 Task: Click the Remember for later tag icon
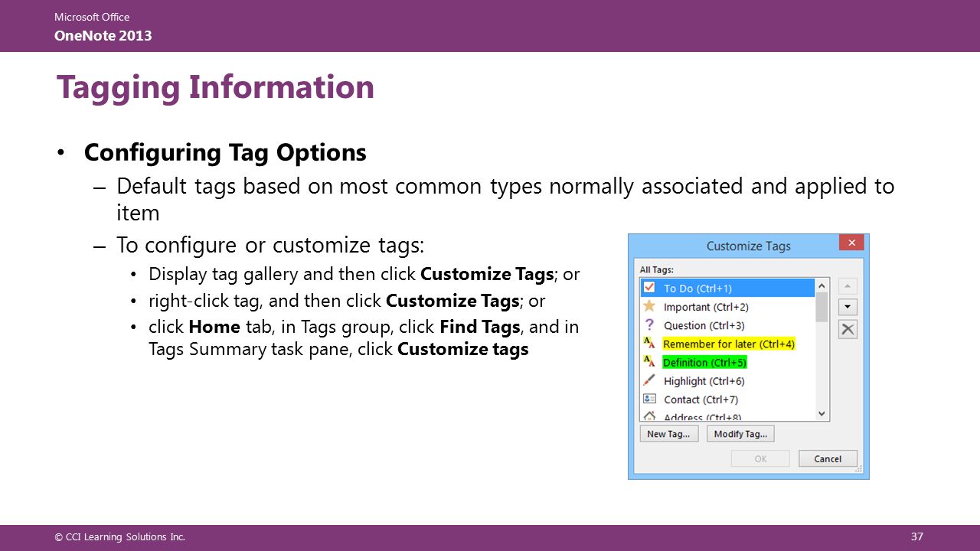[x=649, y=344]
